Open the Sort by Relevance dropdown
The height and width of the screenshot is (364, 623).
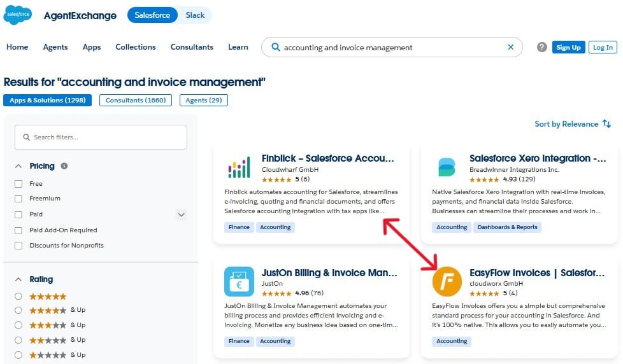point(572,124)
